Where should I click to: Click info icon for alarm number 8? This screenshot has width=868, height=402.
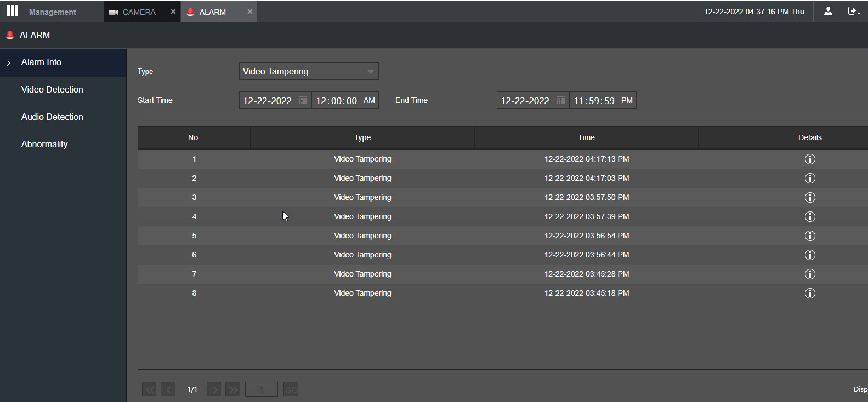810,293
